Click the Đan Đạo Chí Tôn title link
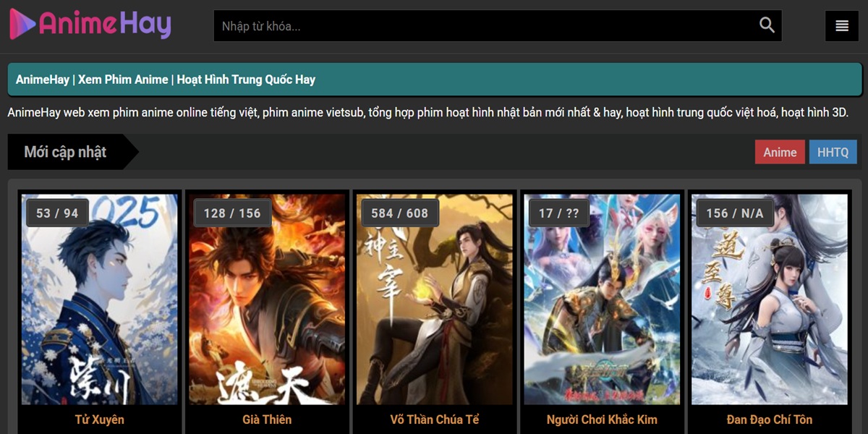 (770, 420)
